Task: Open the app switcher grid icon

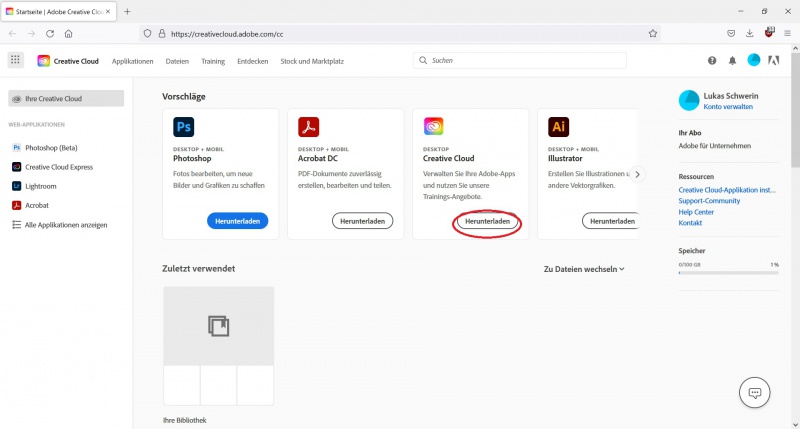Action: click(x=15, y=60)
